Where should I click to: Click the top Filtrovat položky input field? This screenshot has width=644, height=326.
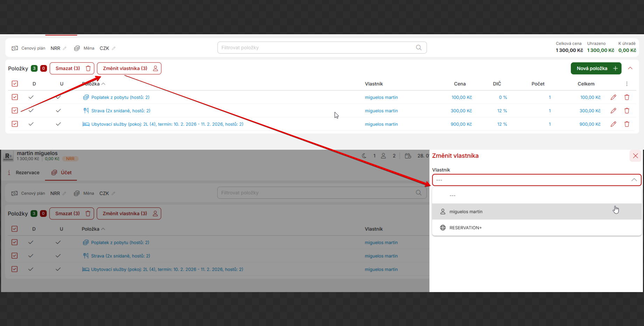tap(315, 48)
